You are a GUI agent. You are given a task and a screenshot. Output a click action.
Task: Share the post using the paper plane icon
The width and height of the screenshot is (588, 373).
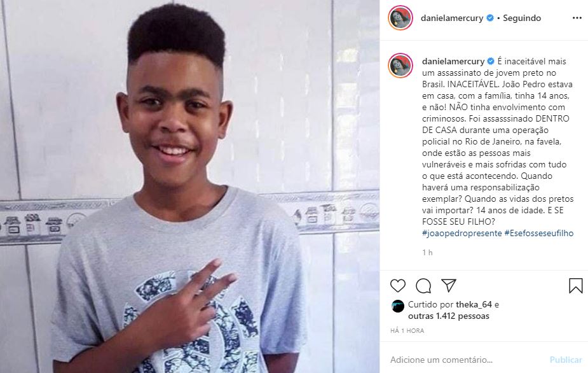click(449, 285)
